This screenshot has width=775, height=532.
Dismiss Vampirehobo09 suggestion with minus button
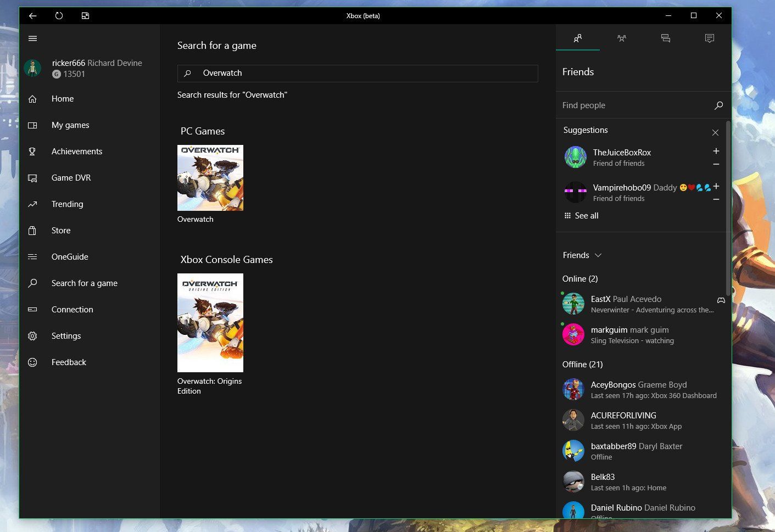point(716,199)
